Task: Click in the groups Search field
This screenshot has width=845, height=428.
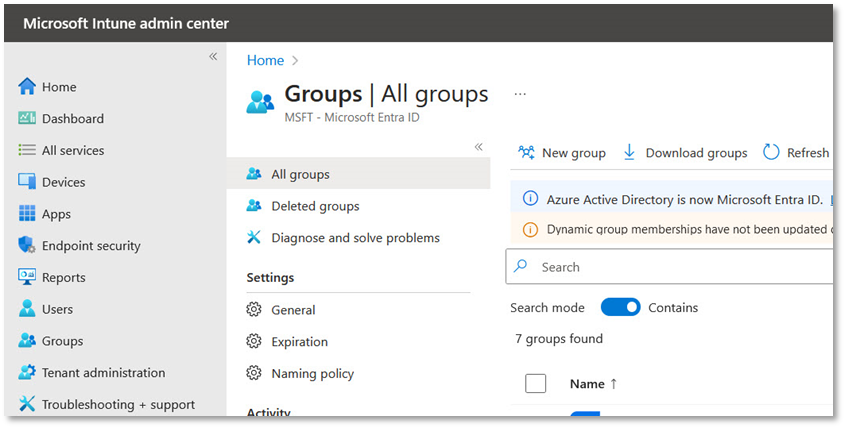Action: pos(669,266)
